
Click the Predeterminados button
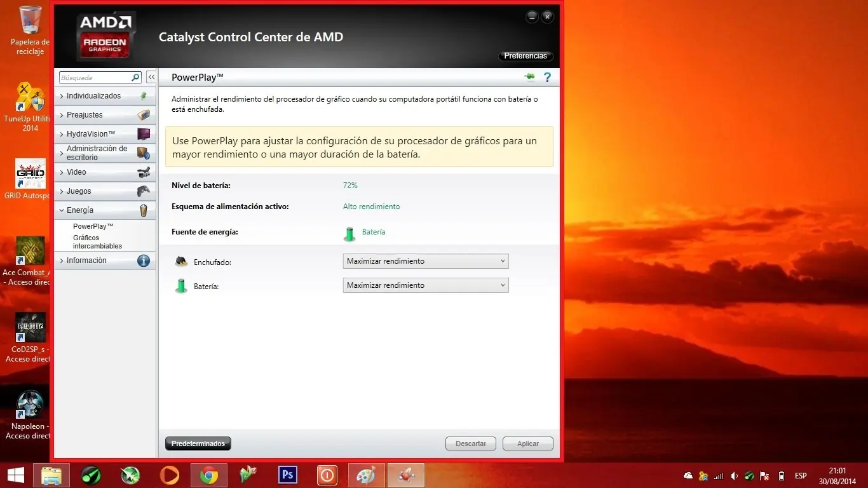(x=198, y=444)
